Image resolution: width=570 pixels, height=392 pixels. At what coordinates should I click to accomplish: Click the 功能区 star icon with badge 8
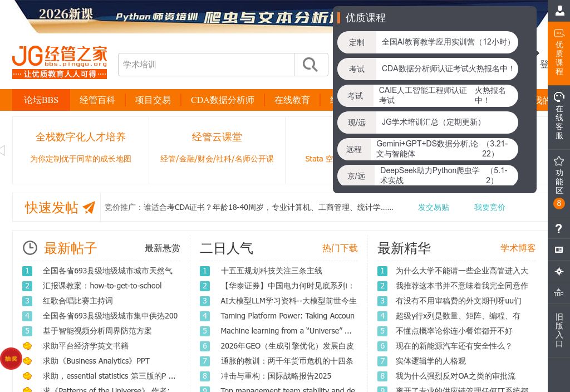pos(559,161)
